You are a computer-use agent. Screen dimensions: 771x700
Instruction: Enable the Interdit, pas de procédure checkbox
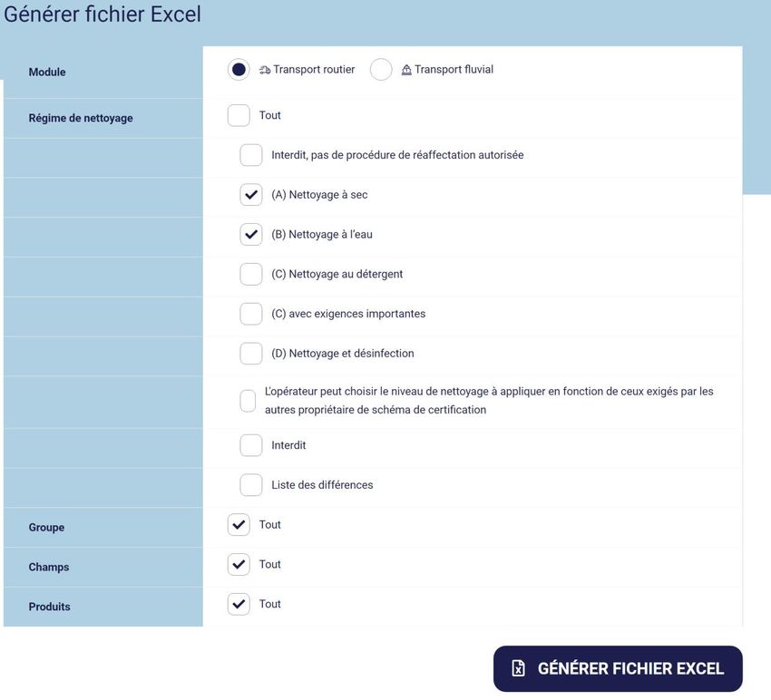click(x=251, y=155)
